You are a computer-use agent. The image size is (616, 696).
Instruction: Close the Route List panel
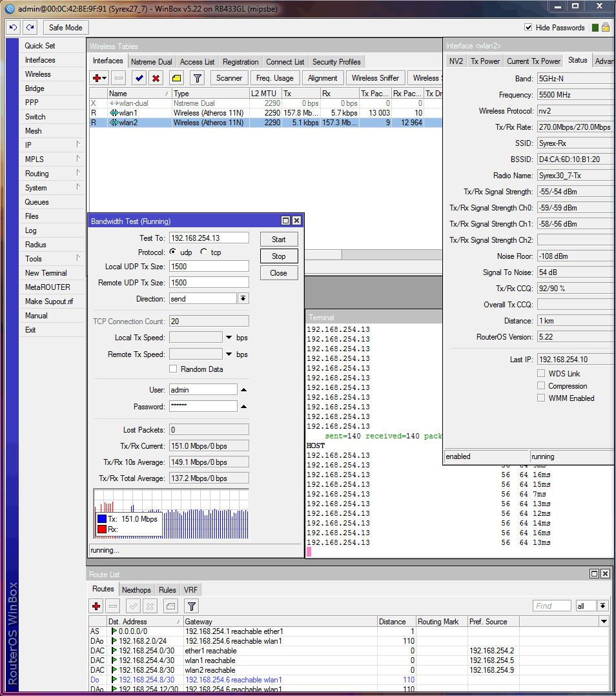[605, 574]
